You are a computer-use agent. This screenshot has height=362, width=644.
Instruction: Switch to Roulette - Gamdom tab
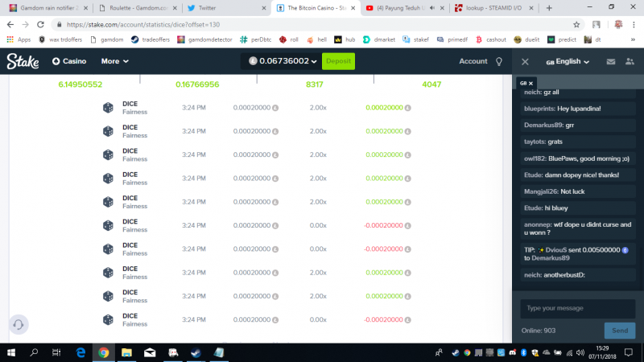(138, 8)
